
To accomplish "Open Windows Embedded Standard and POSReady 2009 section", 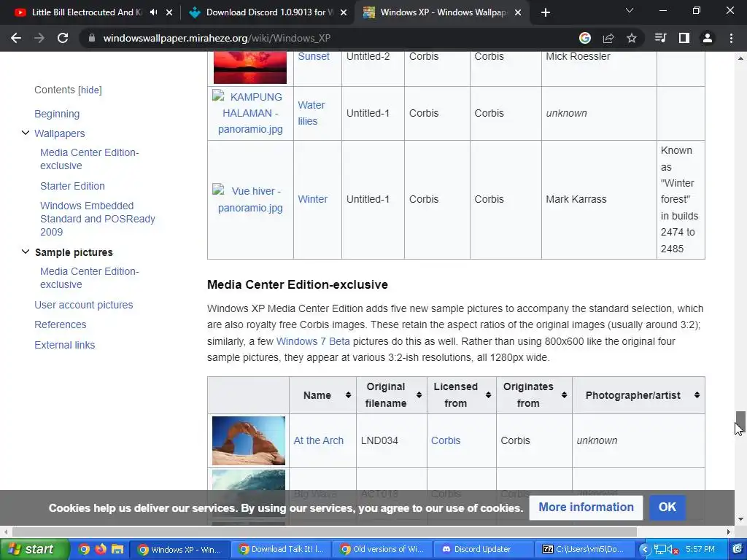I will coord(98,219).
